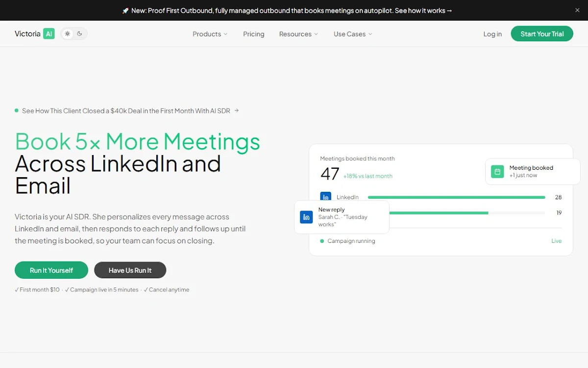This screenshot has height=368, width=588.
Task: Open the Pricing page
Action: coord(254,34)
